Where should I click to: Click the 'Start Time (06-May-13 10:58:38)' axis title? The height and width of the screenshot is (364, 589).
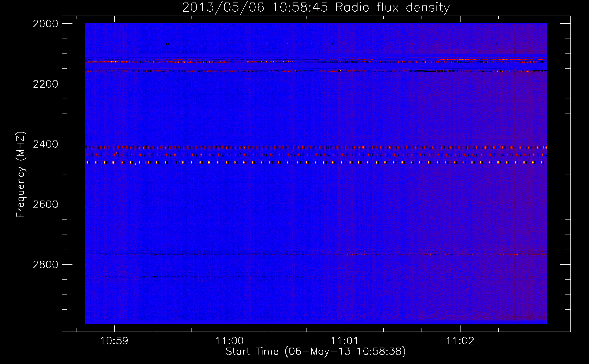(316, 352)
